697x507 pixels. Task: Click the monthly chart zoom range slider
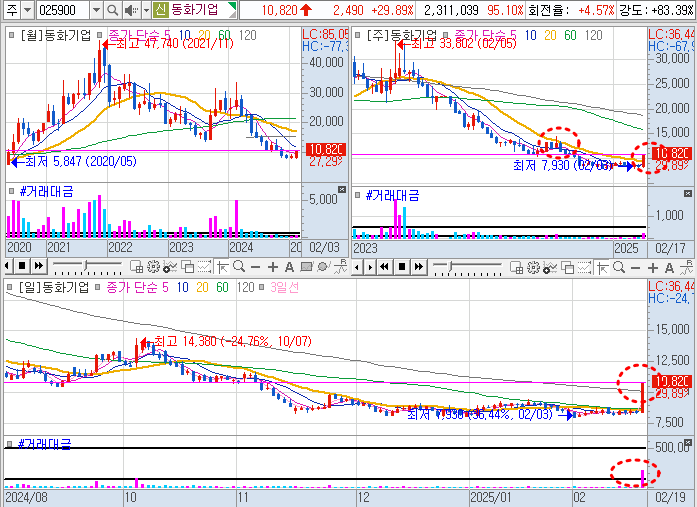(87, 266)
